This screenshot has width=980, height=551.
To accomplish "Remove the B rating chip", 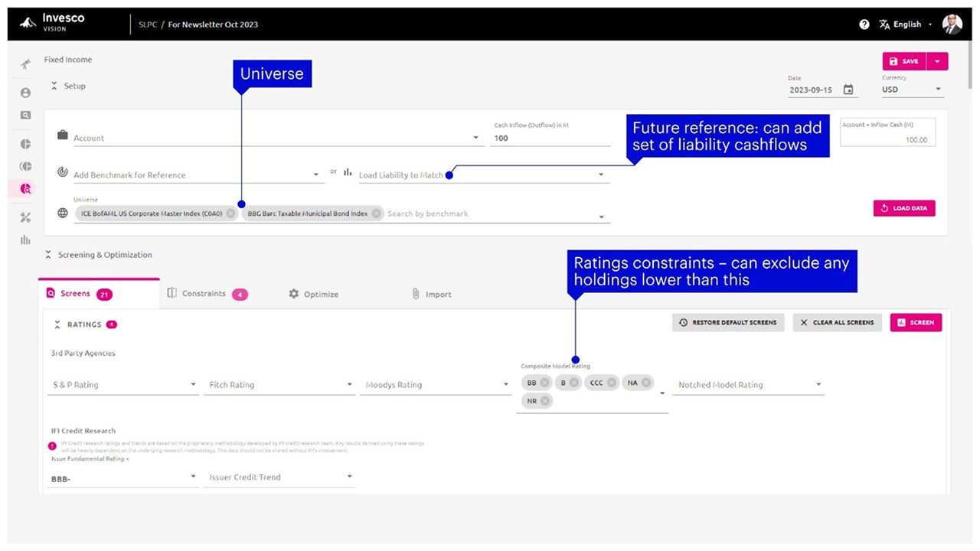I will coord(574,383).
